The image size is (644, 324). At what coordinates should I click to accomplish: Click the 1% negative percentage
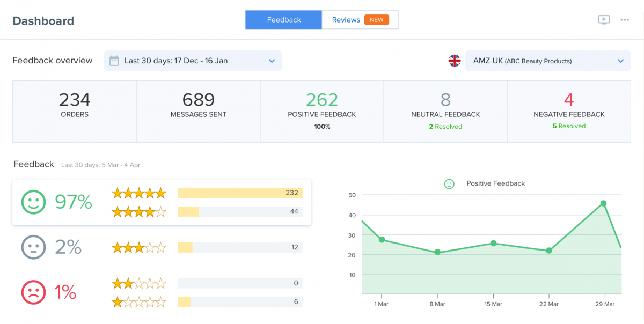[65, 292]
